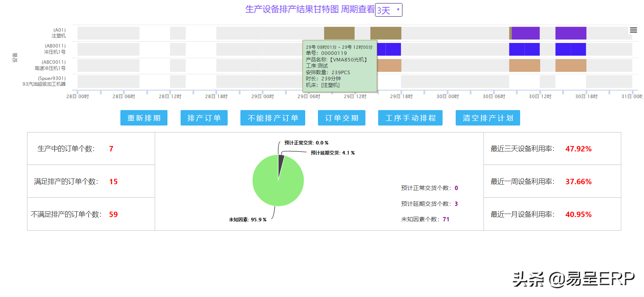The height and width of the screenshot is (297, 644).
Task: Select the second olive bar on the 注塑机 row
Action: click(x=386, y=33)
